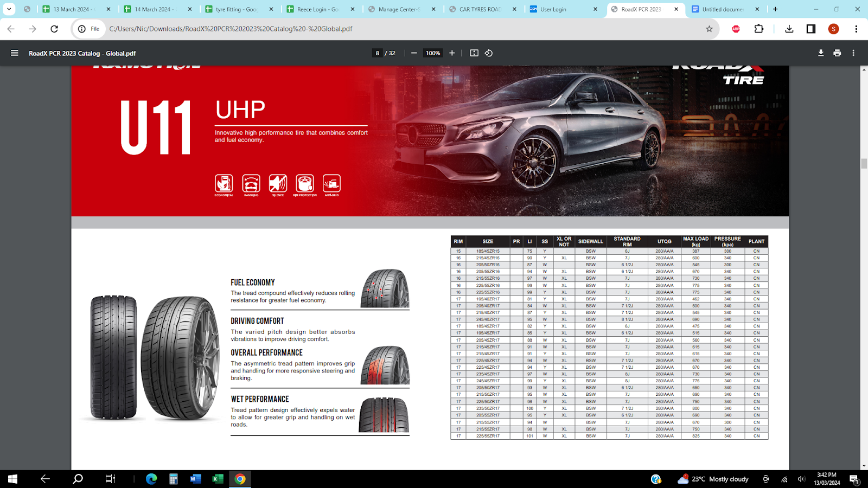Open the PDF sidebar menu (hamburger icon)
The height and width of the screenshot is (488, 868).
pyautogui.click(x=15, y=53)
